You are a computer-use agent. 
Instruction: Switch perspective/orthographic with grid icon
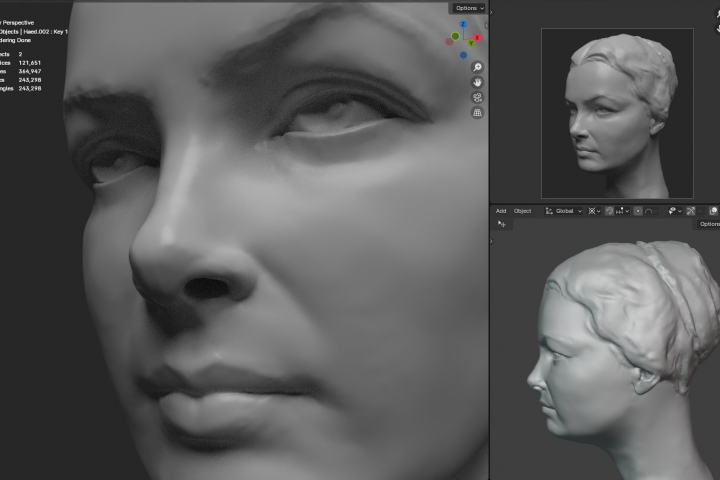[x=478, y=113]
